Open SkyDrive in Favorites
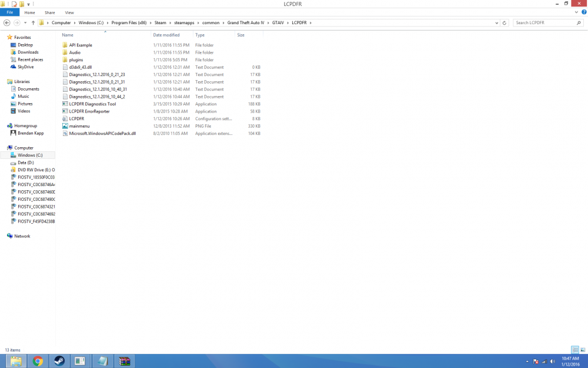The width and height of the screenshot is (588, 368). 25,67
